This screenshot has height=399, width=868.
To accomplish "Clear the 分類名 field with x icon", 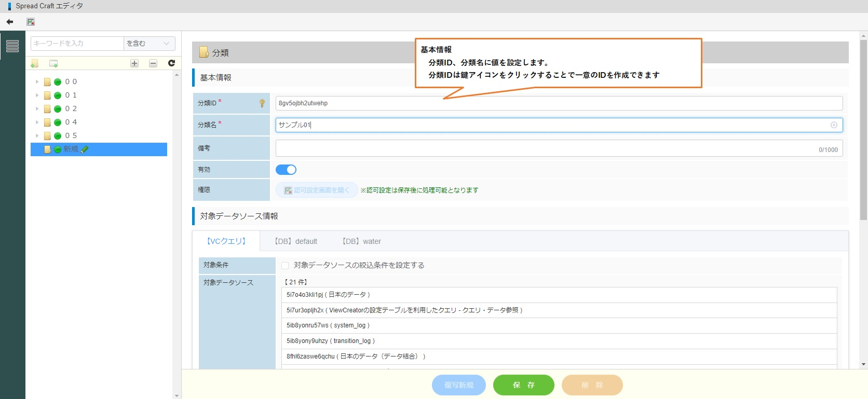I will pos(834,125).
